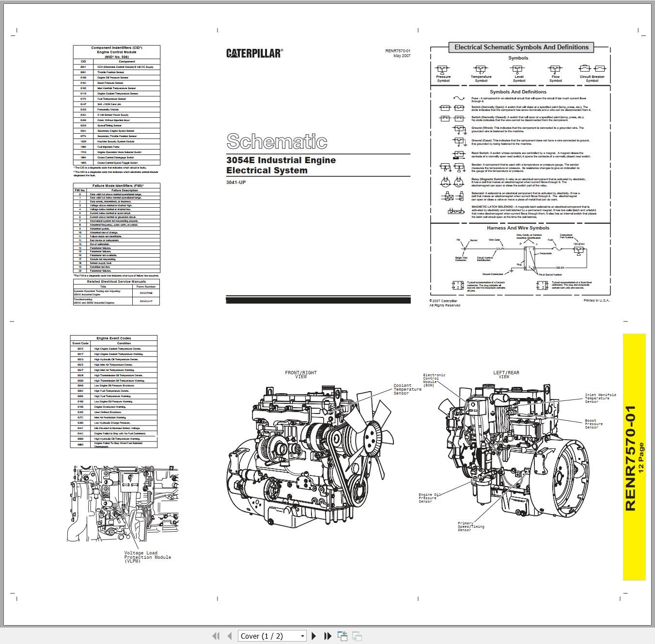Click the 'Engine Oil Pressure Sensor' callout label
Screen dimensions: 655x644
[x=429, y=498]
